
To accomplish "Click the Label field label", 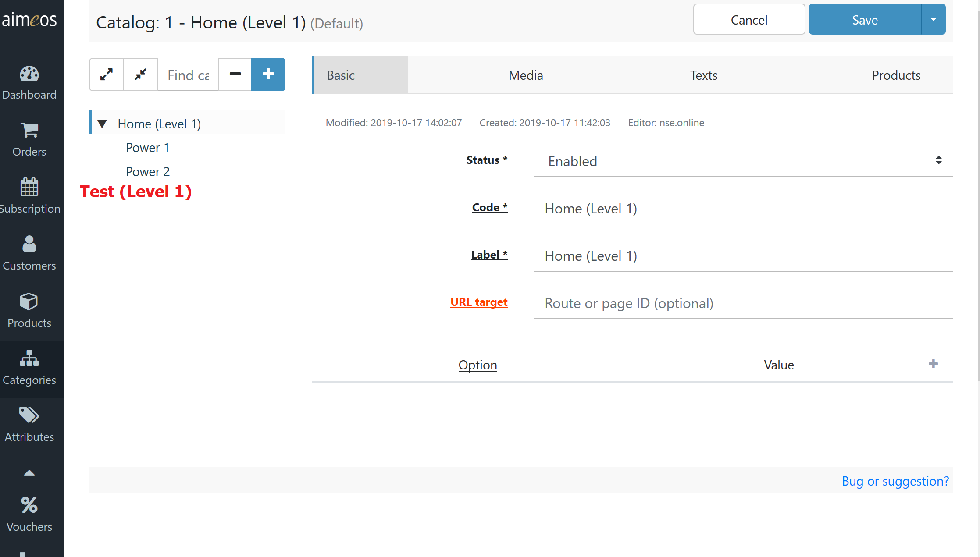I will (x=489, y=255).
